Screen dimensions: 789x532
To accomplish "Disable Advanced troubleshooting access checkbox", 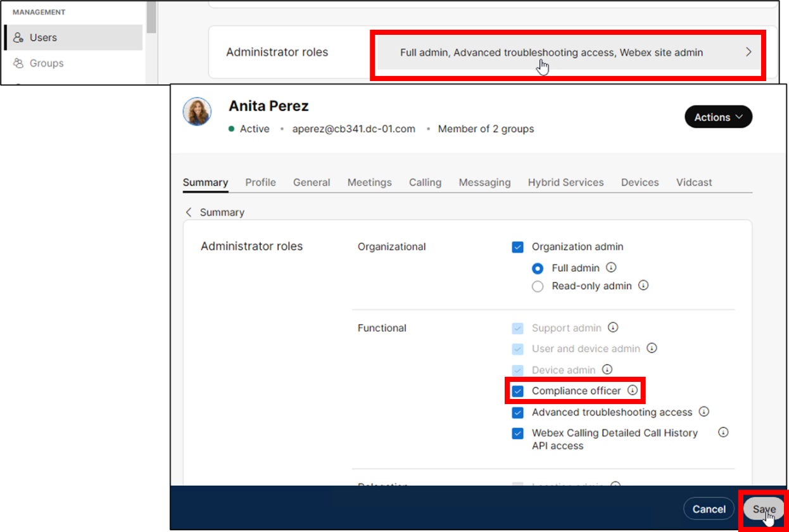I will coord(518,413).
